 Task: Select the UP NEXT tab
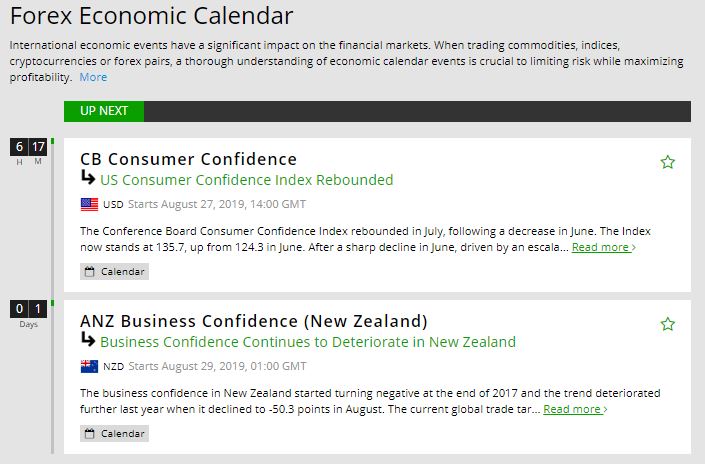click(103, 111)
